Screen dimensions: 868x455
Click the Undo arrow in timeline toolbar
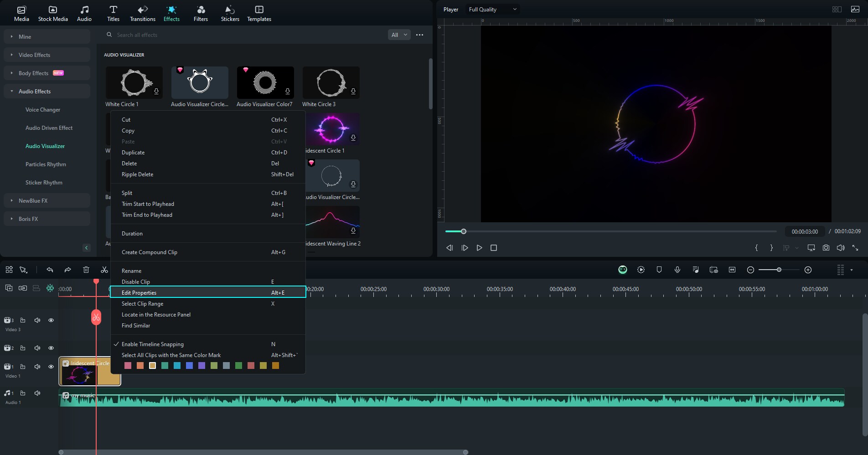tap(50, 270)
